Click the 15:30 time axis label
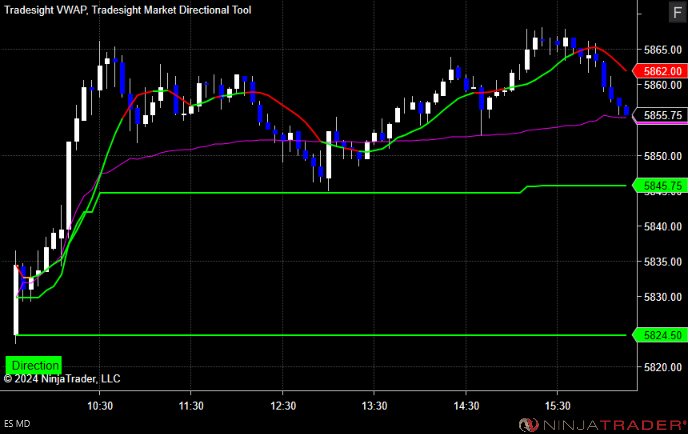The width and height of the screenshot is (688, 434). click(x=558, y=406)
